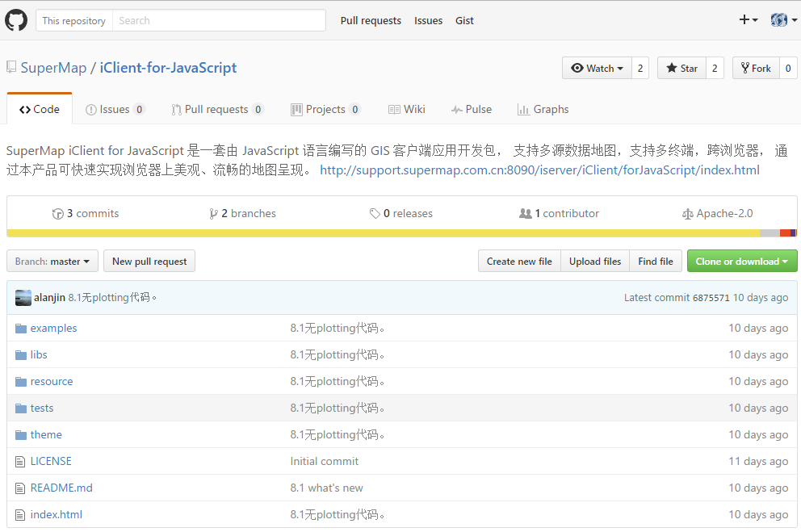
Task: Open the Initial commit message for LICENSE
Action: click(x=325, y=461)
